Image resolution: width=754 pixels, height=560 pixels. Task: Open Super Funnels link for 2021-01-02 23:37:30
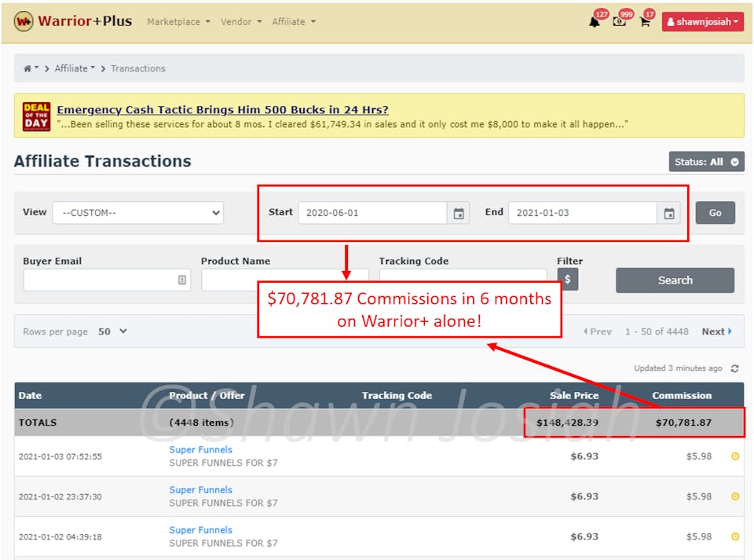pyautogui.click(x=200, y=490)
